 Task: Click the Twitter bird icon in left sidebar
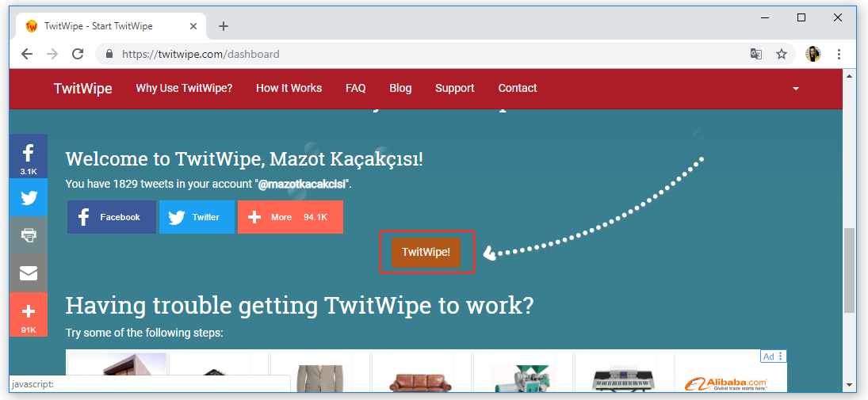pyautogui.click(x=28, y=197)
